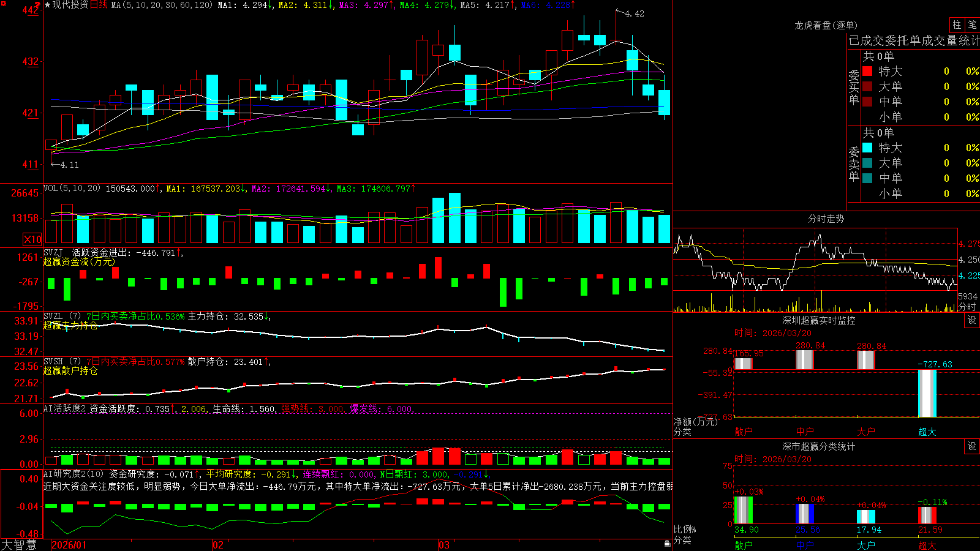Click the 03 month marker on timeline

(x=444, y=545)
